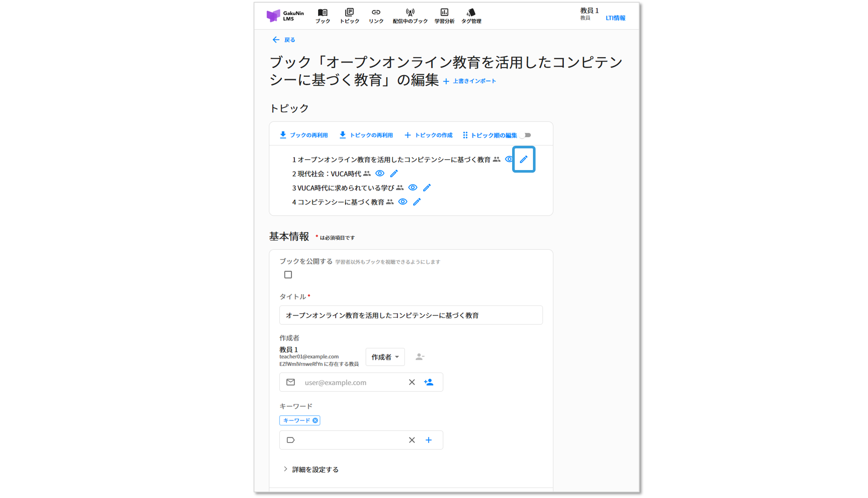Click the pencil edit icon for topic 1
The image size is (868, 498).
pyautogui.click(x=523, y=159)
